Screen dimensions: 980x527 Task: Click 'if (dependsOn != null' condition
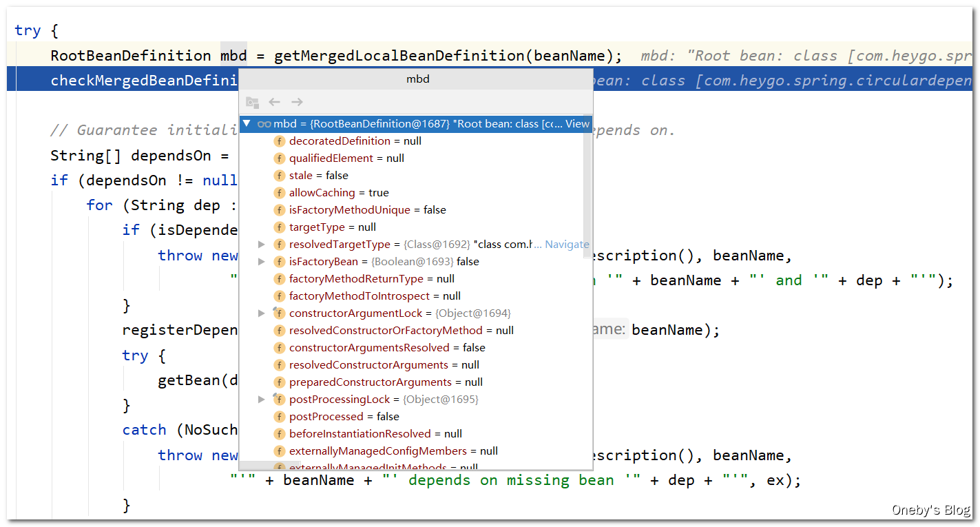(x=144, y=180)
